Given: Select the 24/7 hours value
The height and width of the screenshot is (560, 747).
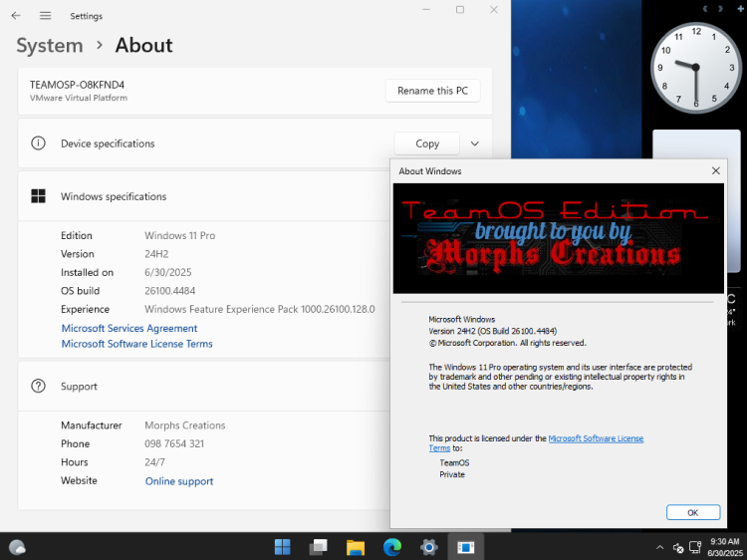Looking at the screenshot, I should (154, 461).
